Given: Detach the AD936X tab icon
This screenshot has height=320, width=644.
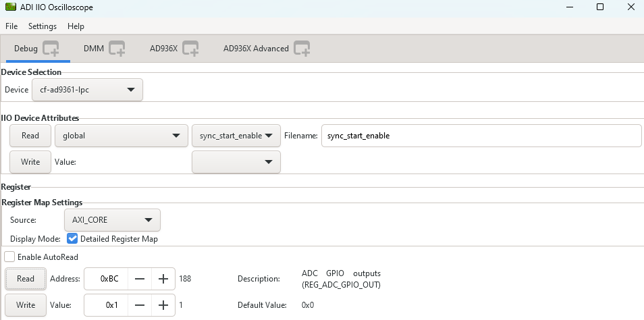Looking at the screenshot, I should [190, 49].
